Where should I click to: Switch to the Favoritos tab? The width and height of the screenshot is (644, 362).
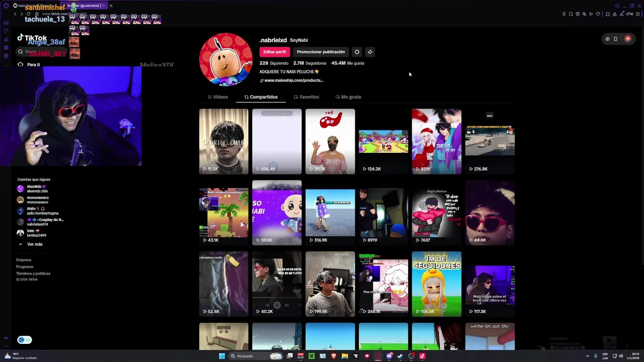(x=306, y=97)
